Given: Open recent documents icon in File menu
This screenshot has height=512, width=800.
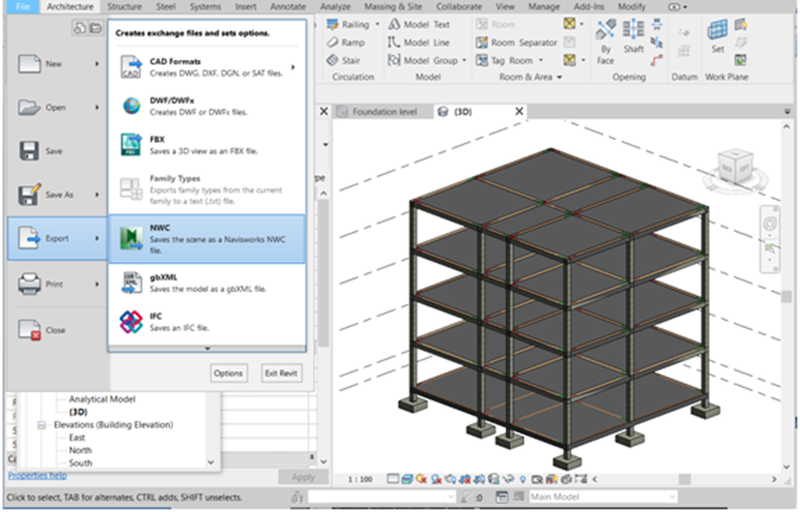Looking at the screenshot, I should 79,28.
